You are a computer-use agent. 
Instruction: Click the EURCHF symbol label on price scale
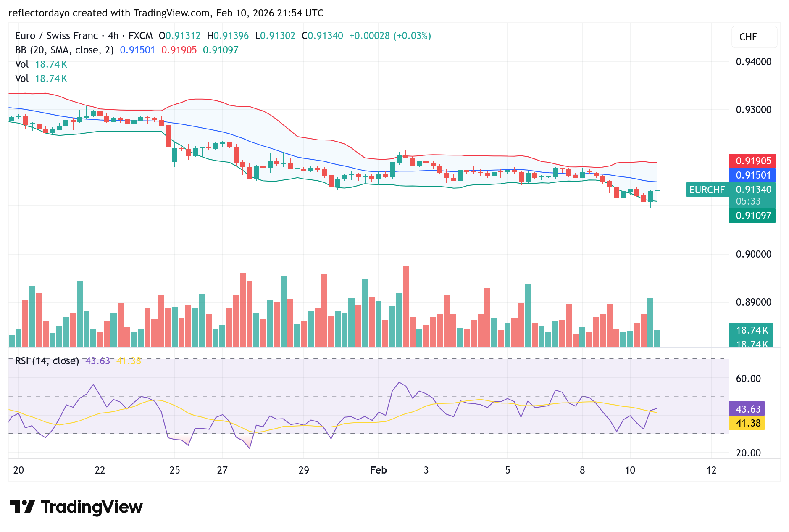coord(707,190)
